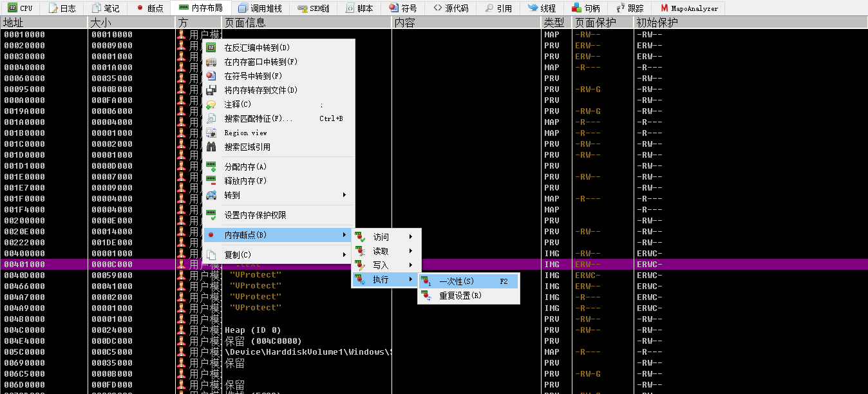Click the 分配内存 allocate memory icon

point(211,167)
